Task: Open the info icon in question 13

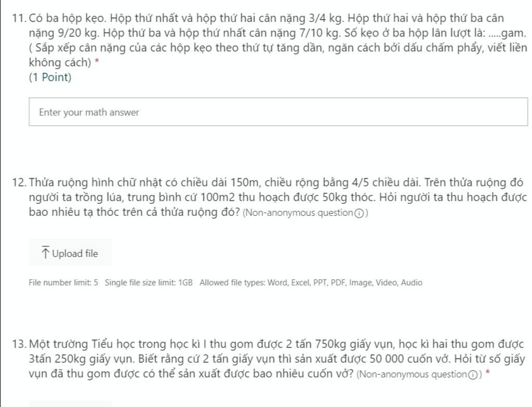Action: click(473, 375)
